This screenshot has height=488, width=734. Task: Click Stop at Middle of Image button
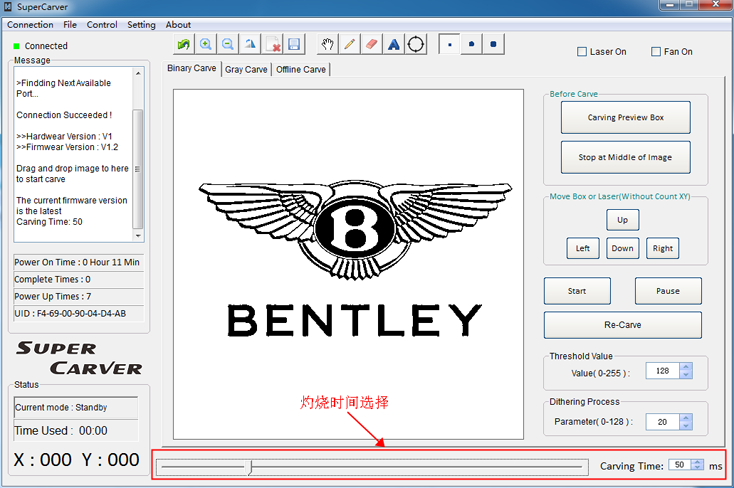[x=625, y=157]
